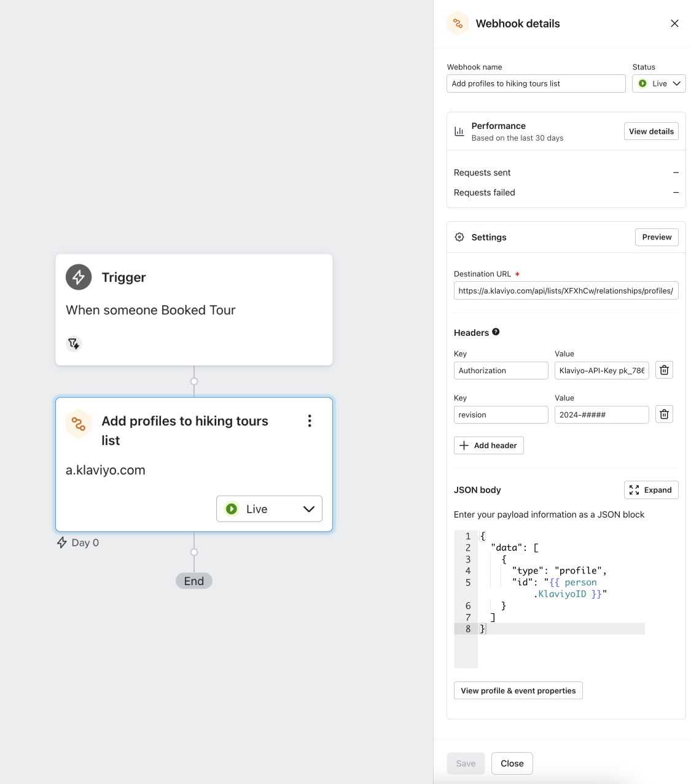Click the disabled Save button
This screenshot has width=691, height=784.
(466, 763)
